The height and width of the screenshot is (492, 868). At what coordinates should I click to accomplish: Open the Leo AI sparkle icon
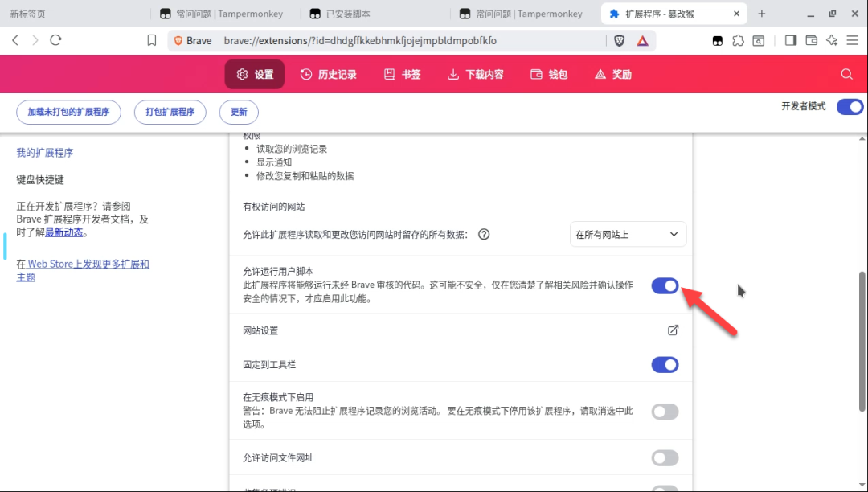[x=833, y=40]
